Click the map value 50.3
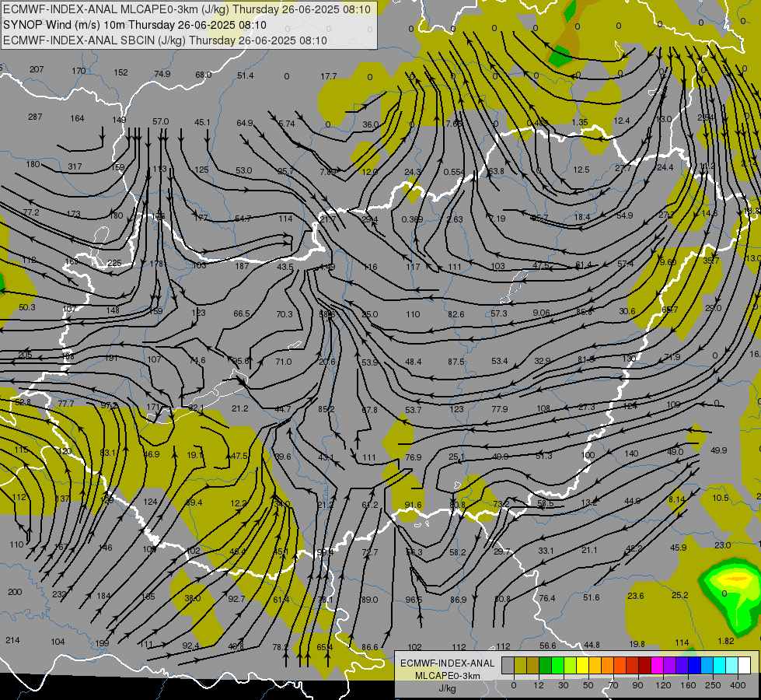 26,307
